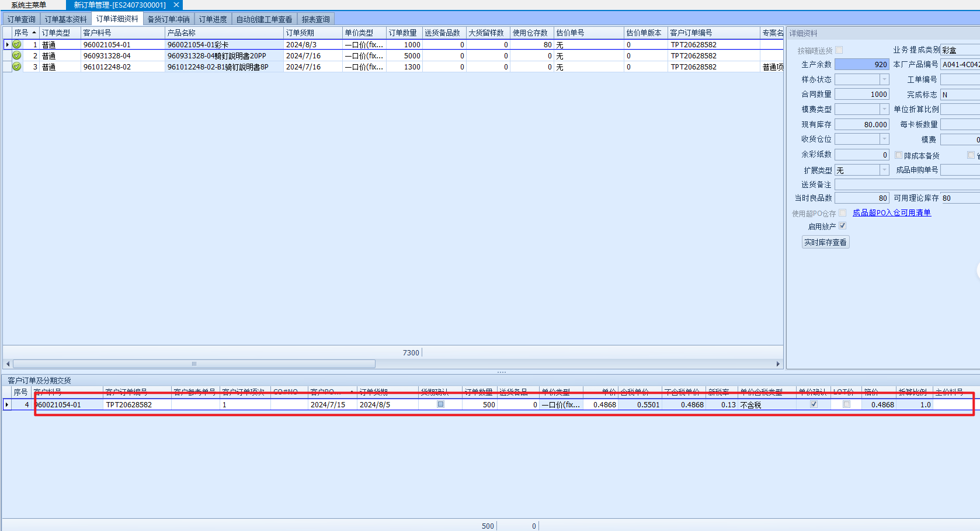Select the 订单详细资料 tab
Screen dimensions: 980x531
117,19
